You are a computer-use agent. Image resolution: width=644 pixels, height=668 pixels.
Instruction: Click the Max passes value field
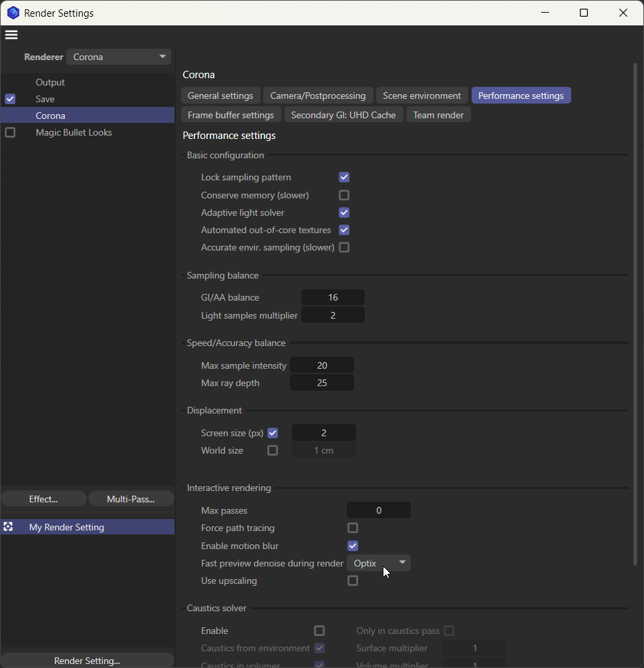click(379, 510)
